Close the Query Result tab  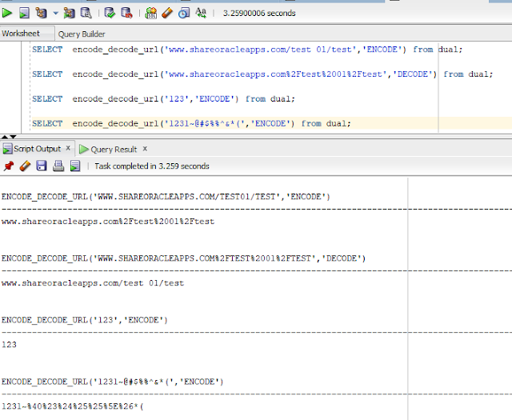point(145,149)
